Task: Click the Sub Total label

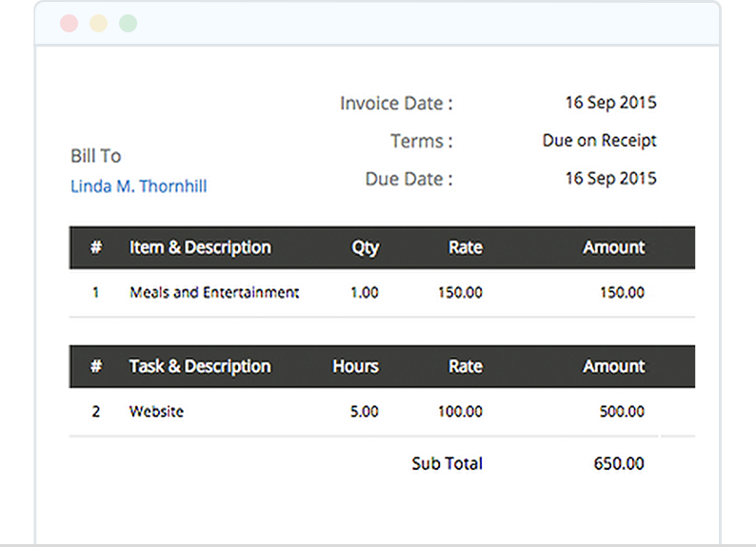Action: [447, 464]
